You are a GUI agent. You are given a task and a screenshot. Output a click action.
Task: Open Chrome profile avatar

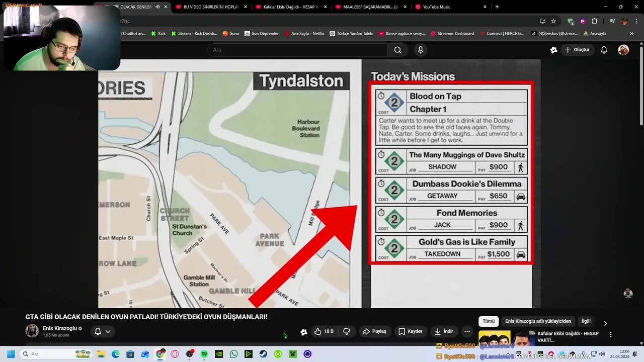tap(624, 21)
